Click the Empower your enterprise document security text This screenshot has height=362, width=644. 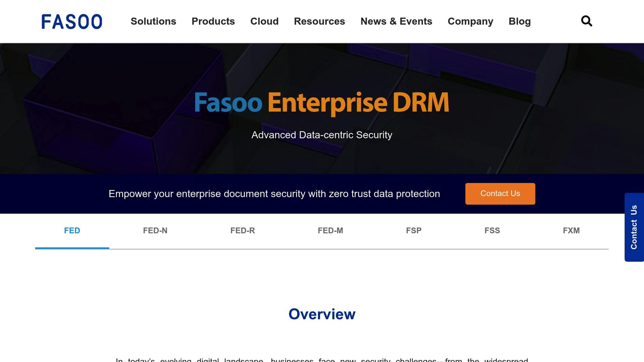coord(274,194)
